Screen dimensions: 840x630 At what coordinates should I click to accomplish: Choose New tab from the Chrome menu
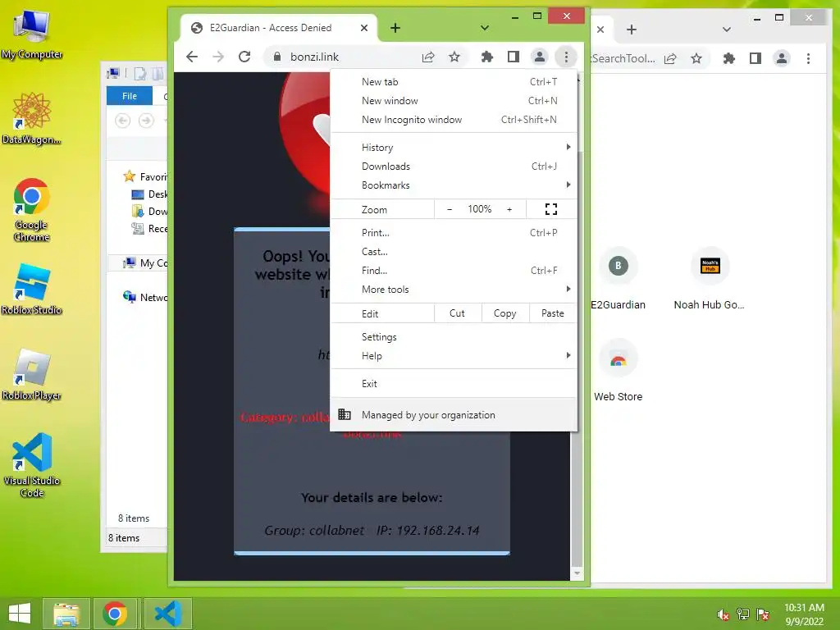454,82
